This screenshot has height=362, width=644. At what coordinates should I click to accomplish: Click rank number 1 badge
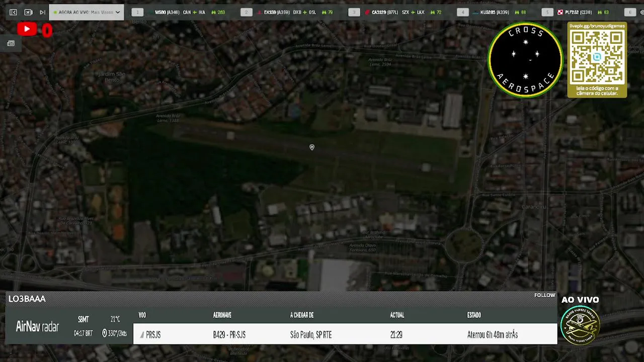(x=137, y=12)
